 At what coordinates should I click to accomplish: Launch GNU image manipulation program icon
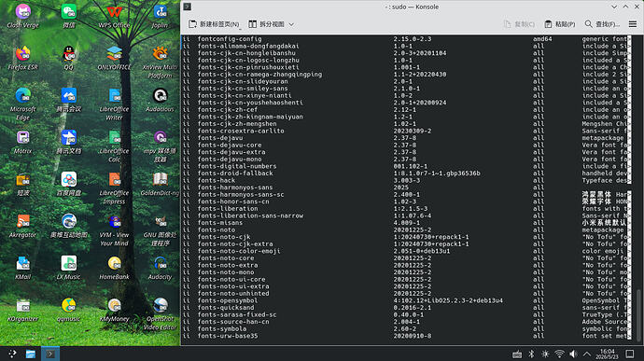[160, 221]
